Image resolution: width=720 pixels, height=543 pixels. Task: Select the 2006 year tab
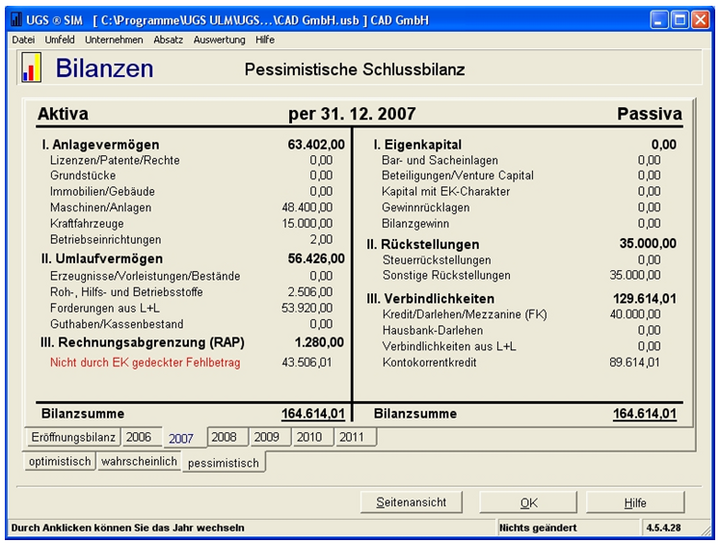pyautogui.click(x=141, y=437)
